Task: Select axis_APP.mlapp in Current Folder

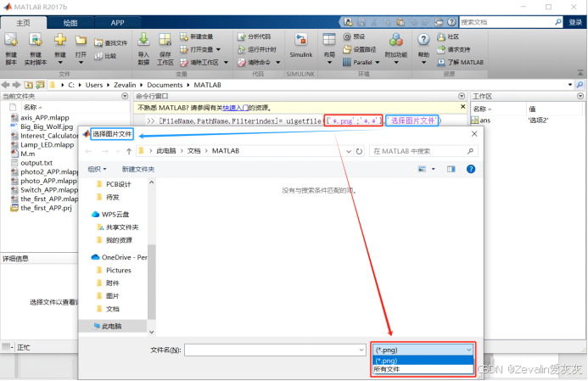Action: (44, 117)
